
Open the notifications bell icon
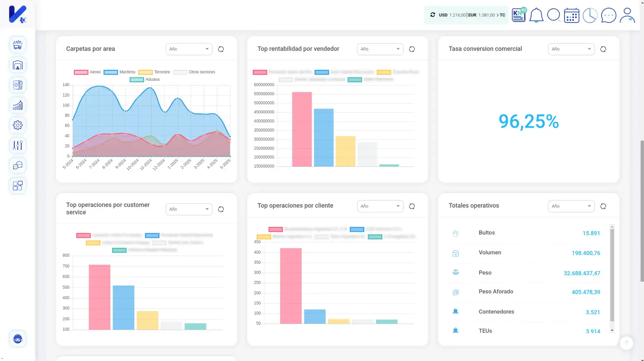(x=536, y=15)
